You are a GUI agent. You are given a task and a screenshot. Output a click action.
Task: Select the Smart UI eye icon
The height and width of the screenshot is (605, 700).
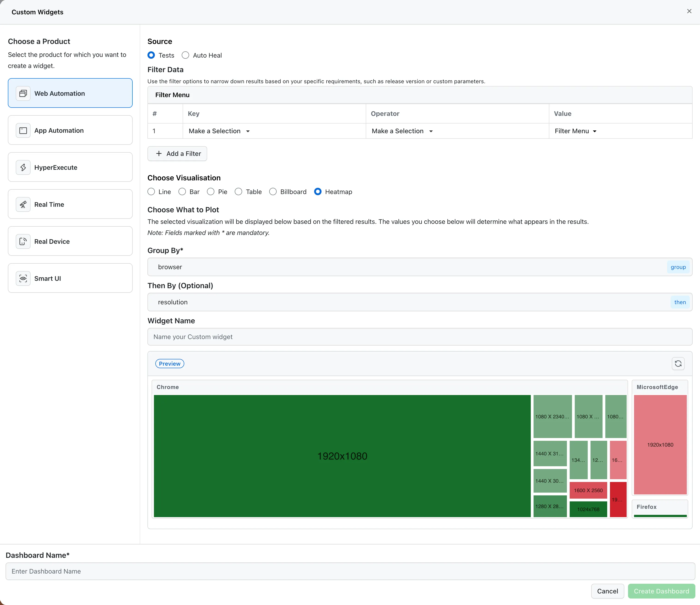(23, 278)
